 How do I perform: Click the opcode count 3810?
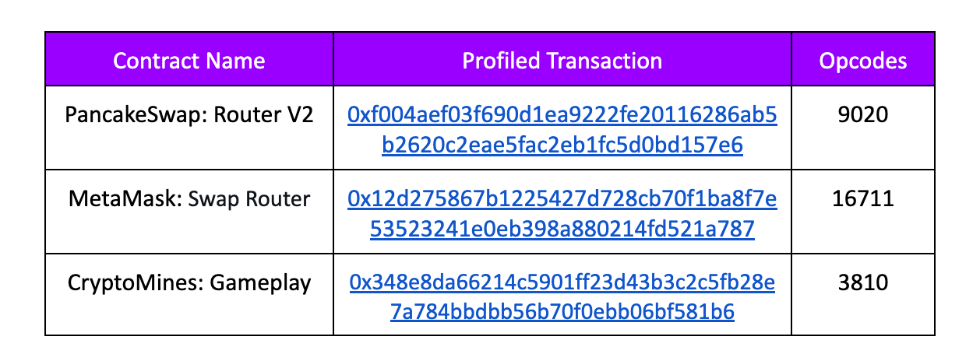[x=862, y=283]
